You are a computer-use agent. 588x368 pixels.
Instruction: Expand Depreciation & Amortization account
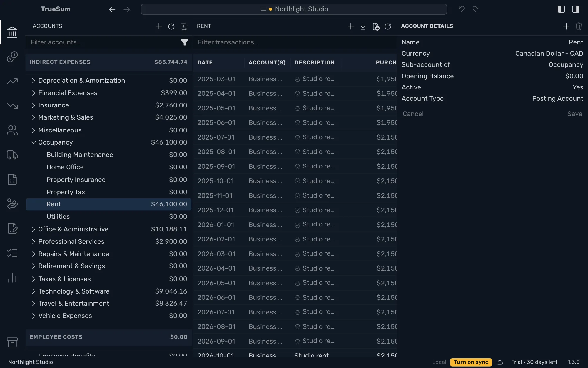pyautogui.click(x=33, y=80)
